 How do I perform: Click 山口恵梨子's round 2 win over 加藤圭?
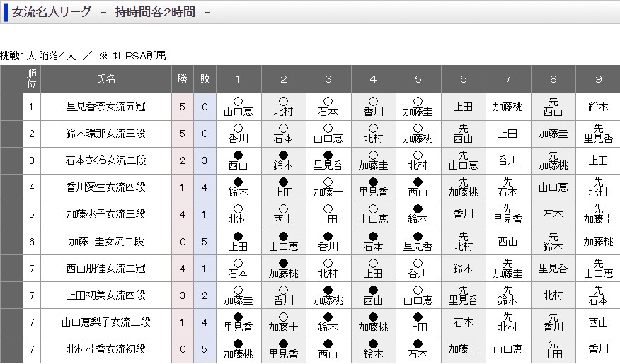point(284,322)
